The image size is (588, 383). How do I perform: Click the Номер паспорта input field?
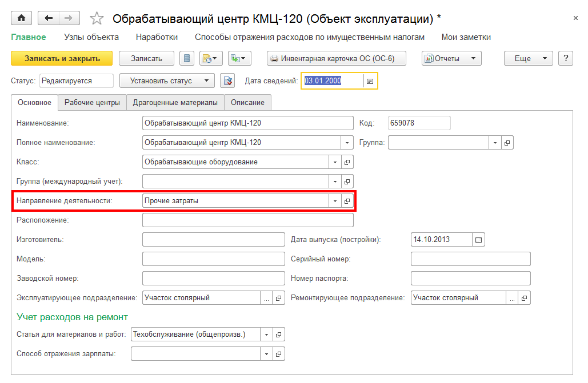471,279
